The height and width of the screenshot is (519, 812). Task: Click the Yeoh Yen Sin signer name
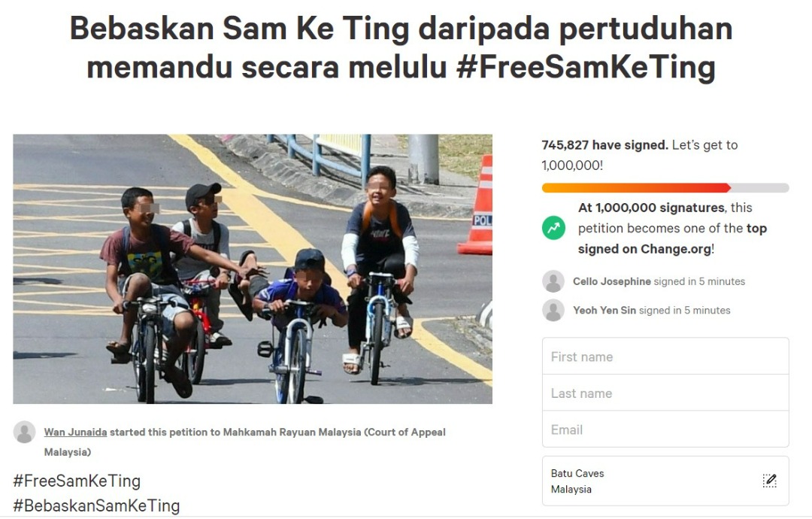coord(604,310)
